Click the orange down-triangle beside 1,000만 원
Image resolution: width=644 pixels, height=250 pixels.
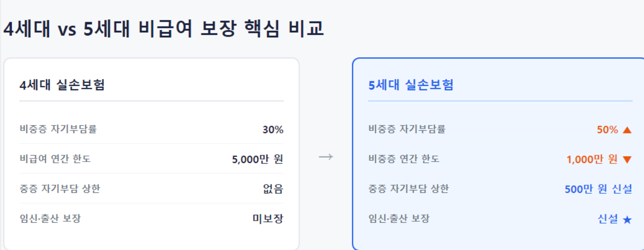[x=627, y=160]
